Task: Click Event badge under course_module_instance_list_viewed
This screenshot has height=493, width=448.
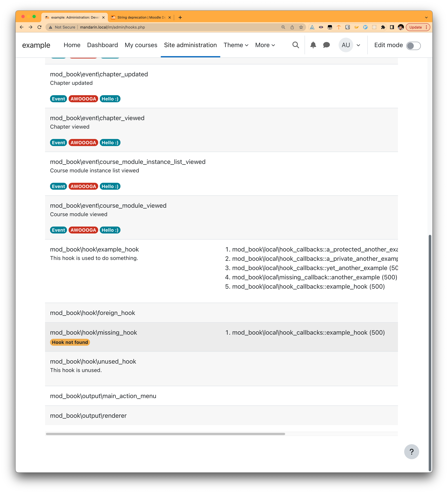Action: coord(58,186)
